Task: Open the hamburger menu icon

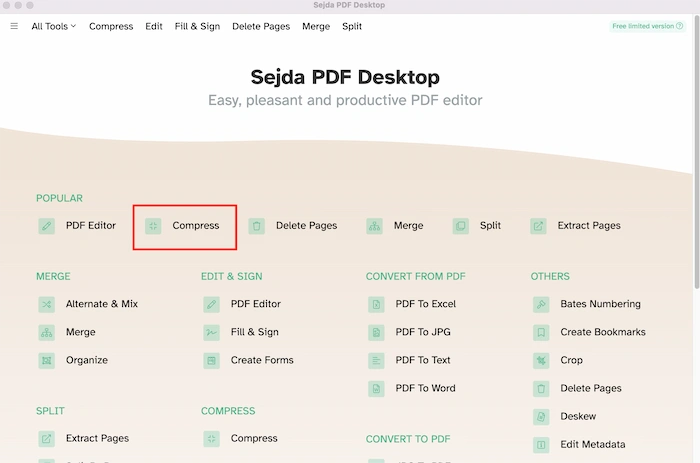Action: pyautogui.click(x=14, y=26)
